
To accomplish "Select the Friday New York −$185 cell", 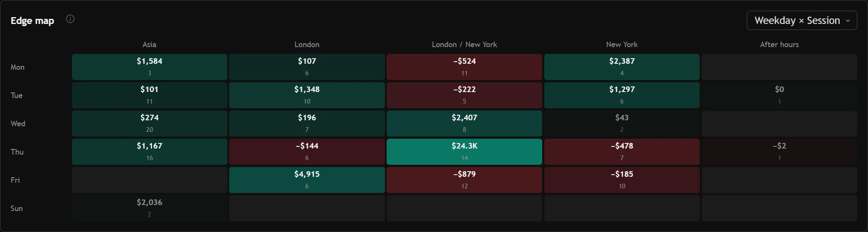I will [x=622, y=180].
